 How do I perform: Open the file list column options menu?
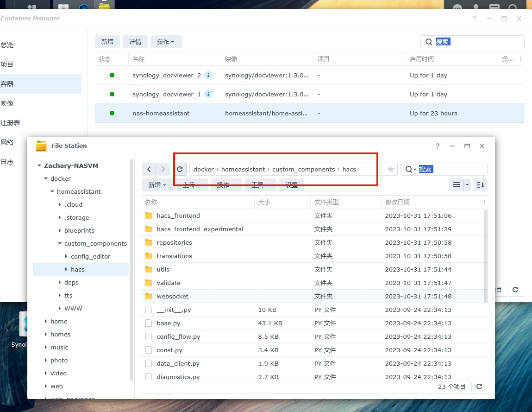pos(484,202)
